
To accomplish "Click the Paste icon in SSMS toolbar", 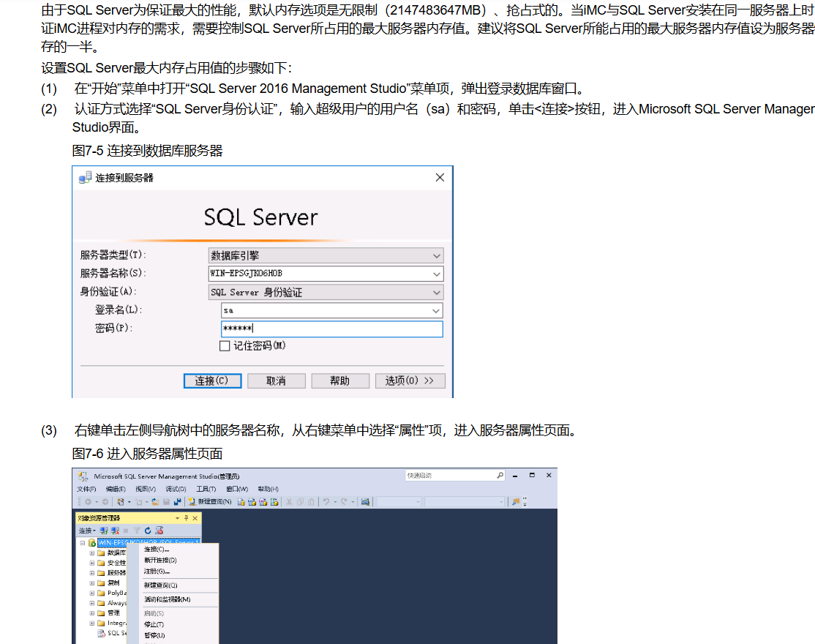I will click(311, 501).
